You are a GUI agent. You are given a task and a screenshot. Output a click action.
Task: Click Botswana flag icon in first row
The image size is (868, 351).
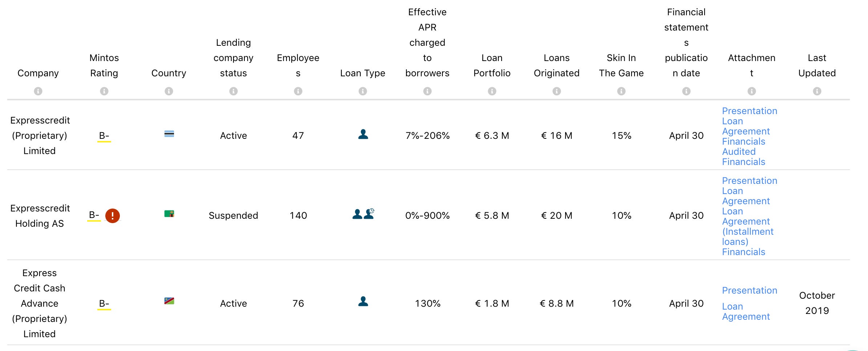pos(169,134)
